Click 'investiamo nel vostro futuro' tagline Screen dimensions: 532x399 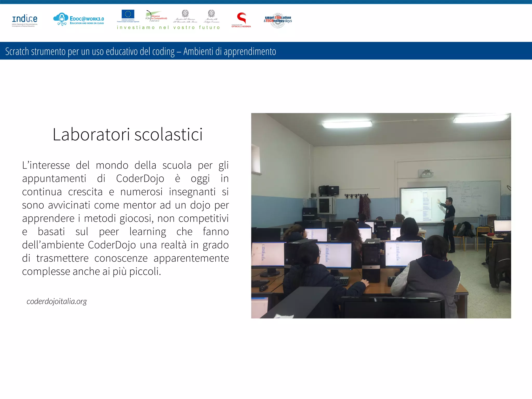coord(168,27)
